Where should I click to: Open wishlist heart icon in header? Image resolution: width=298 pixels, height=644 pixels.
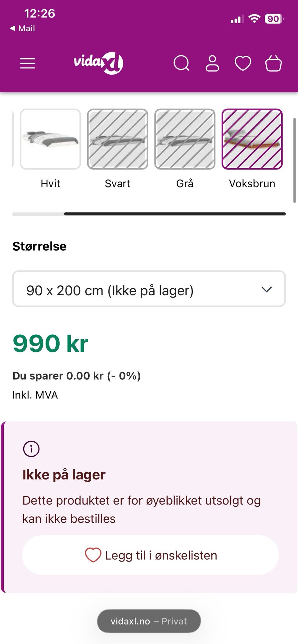pyautogui.click(x=243, y=63)
